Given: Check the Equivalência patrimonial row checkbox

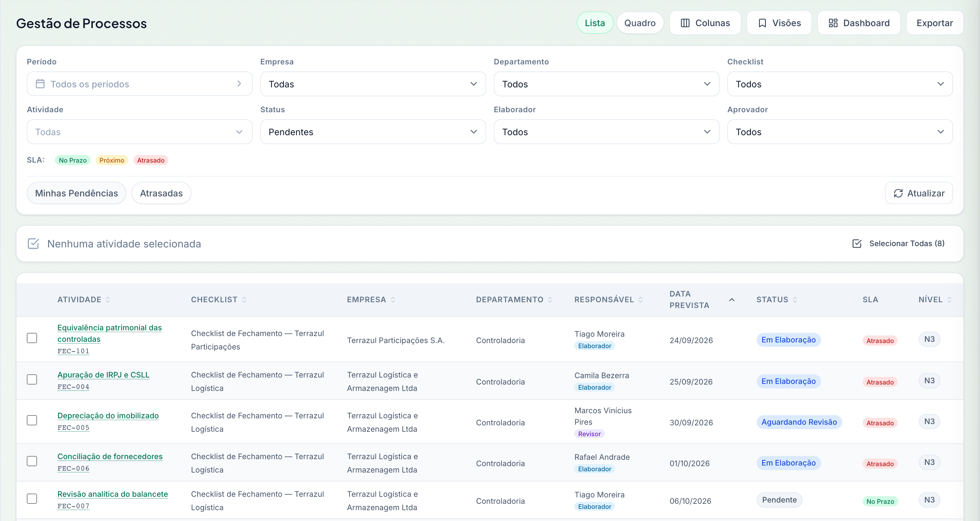Looking at the screenshot, I should pos(32,338).
